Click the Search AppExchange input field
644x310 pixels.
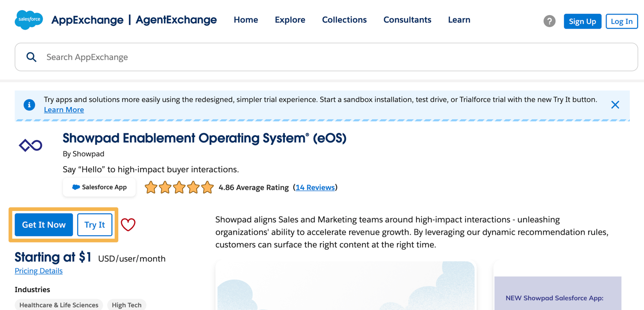183,57
